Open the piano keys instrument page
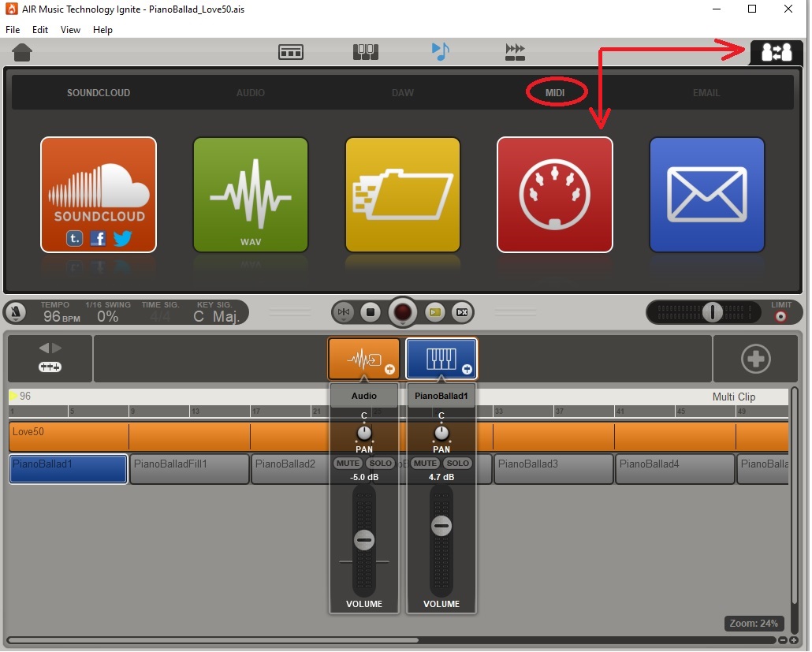Viewport: 812px width, 652px height. tap(366, 52)
